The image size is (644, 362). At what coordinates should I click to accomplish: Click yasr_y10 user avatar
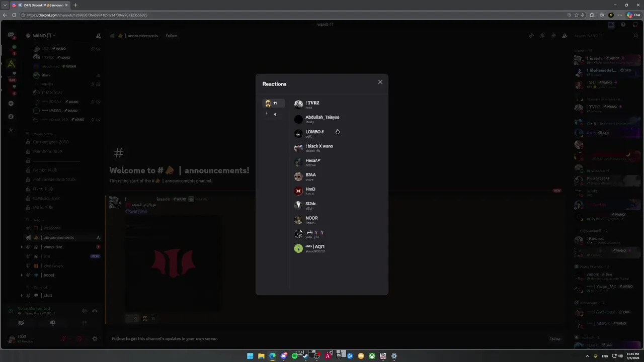tap(298, 234)
